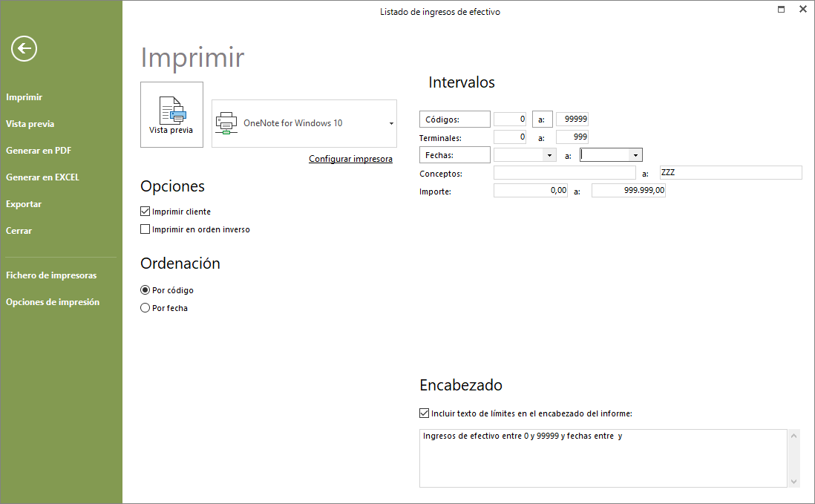Open the Exportar option
The width and height of the screenshot is (815, 504).
pos(24,204)
